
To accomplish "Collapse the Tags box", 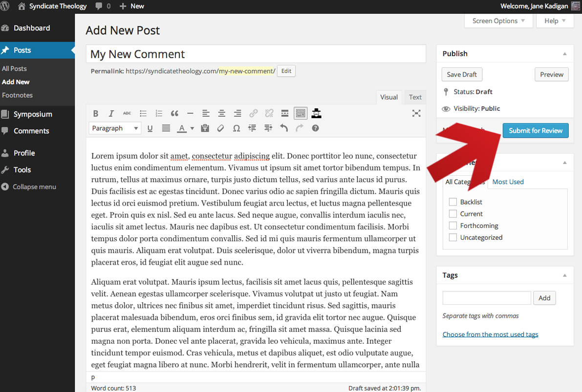I will point(564,275).
